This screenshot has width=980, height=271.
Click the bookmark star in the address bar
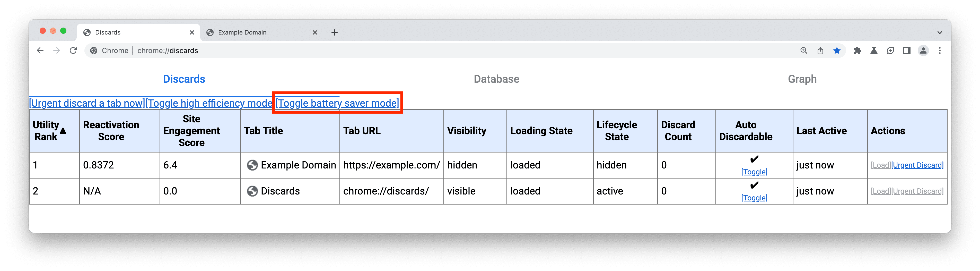click(837, 50)
